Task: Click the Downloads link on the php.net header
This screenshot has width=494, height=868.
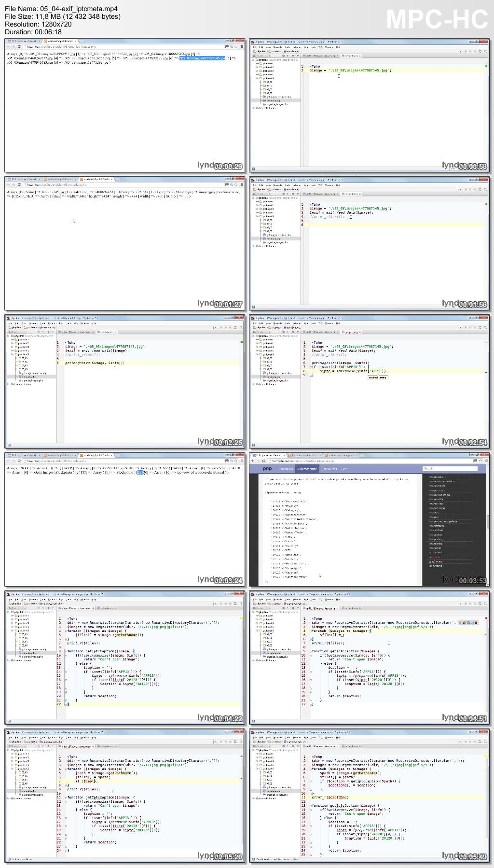Action: click(286, 469)
